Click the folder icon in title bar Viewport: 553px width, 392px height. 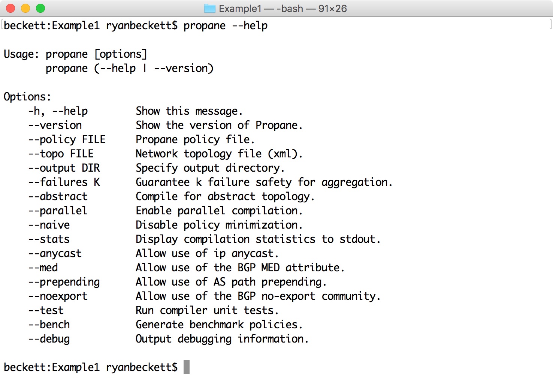209,8
